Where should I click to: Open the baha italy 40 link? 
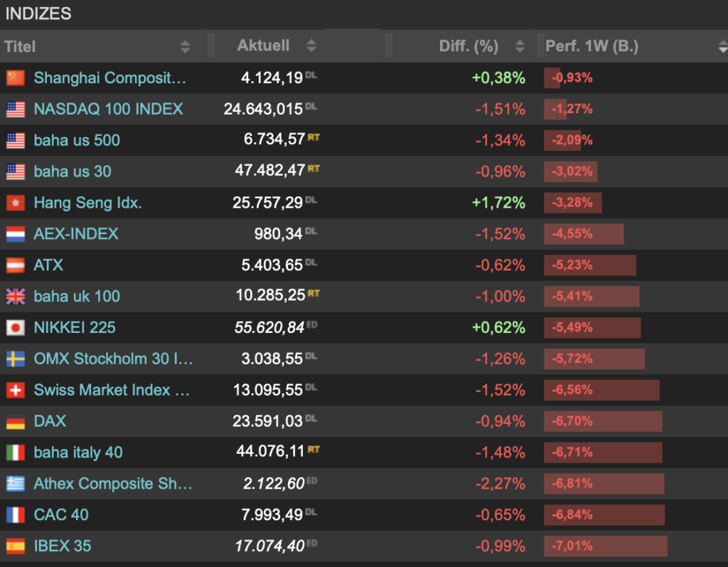pos(78,452)
